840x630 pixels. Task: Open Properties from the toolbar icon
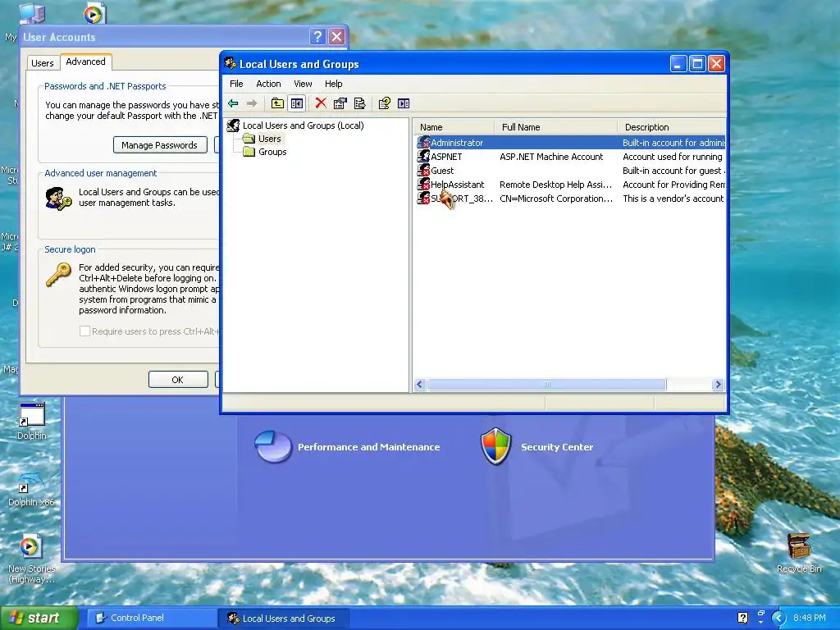(x=340, y=103)
